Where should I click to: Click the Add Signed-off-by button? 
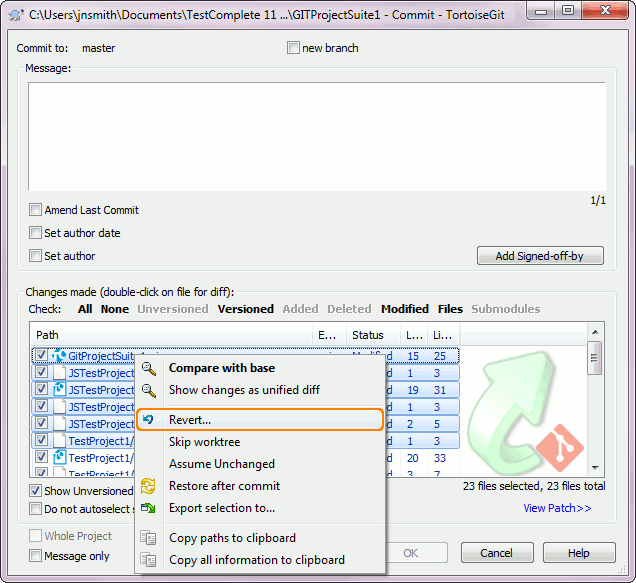(540, 256)
